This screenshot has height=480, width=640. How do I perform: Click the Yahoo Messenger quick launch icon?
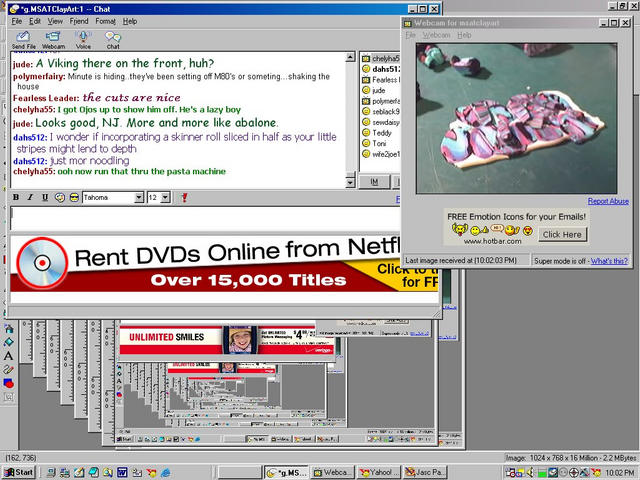[151, 473]
